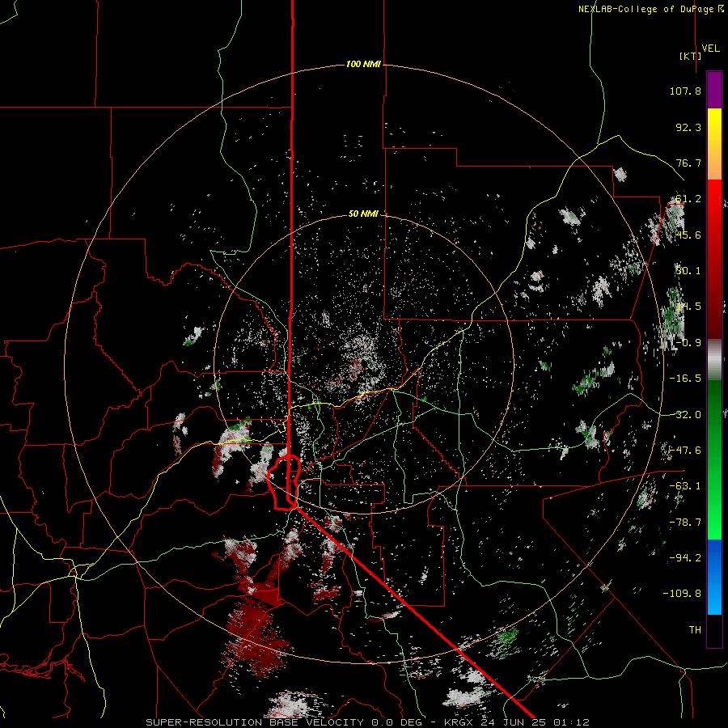Click the -32.0 velocity scale value
This screenshot has height=728, width=728.
685,415
